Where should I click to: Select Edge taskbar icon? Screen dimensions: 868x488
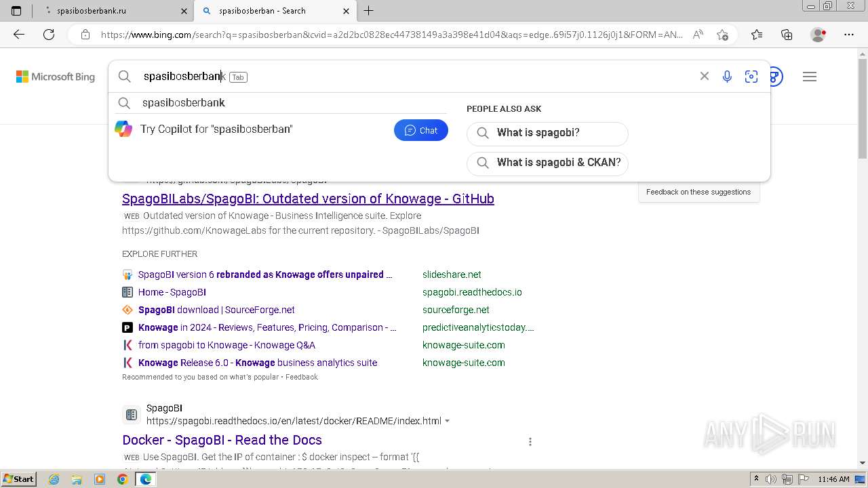tap(145, 479)
